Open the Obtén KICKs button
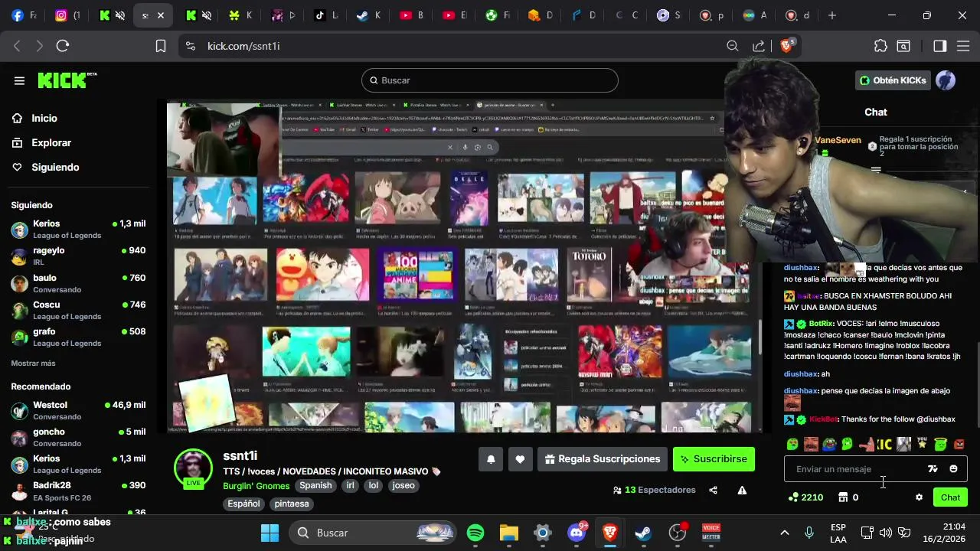The width and height of the screenshot is (980, 551). pos(893,80)
